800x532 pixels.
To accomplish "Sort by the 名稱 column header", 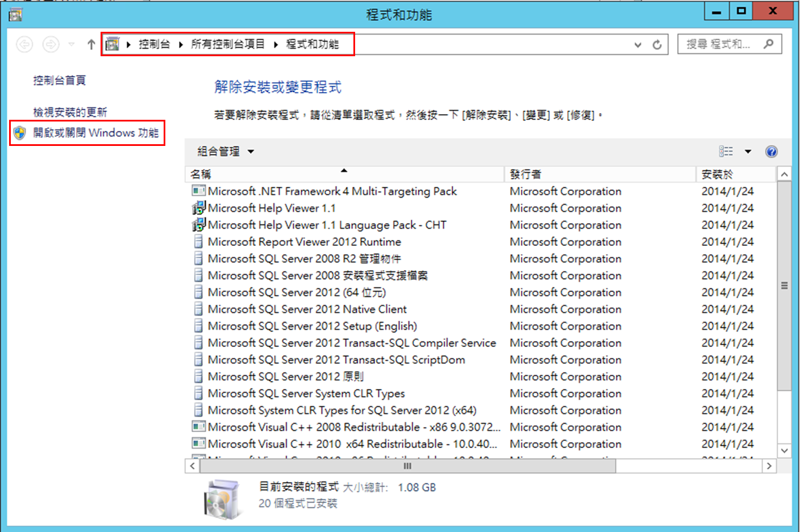I will pos(345,174).
